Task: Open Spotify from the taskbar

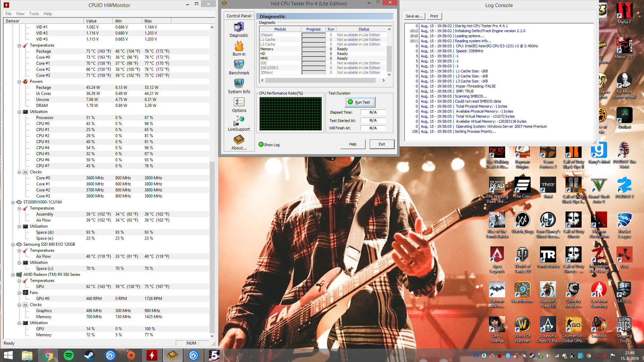Action: 69,355
